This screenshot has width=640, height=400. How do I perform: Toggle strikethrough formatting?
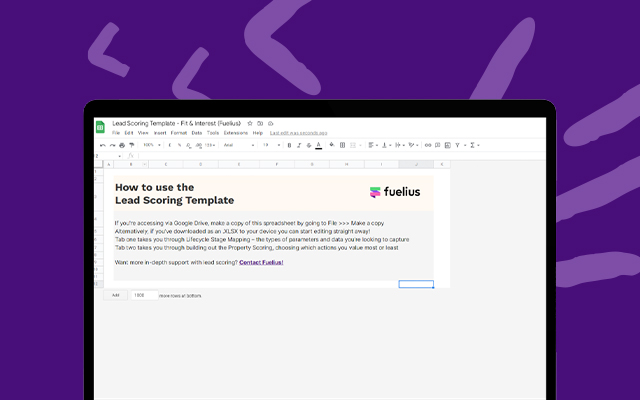pyautogui.click(x=308, y=145)
